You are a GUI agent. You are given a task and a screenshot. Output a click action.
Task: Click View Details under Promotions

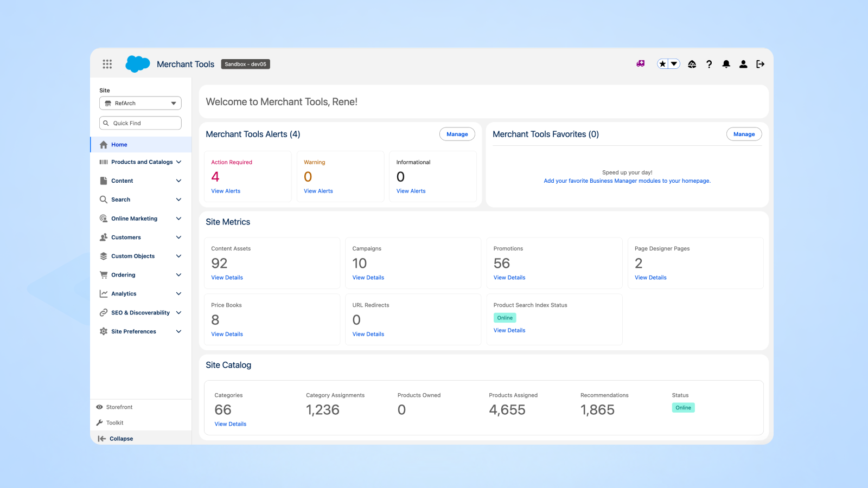click(509, 277)
